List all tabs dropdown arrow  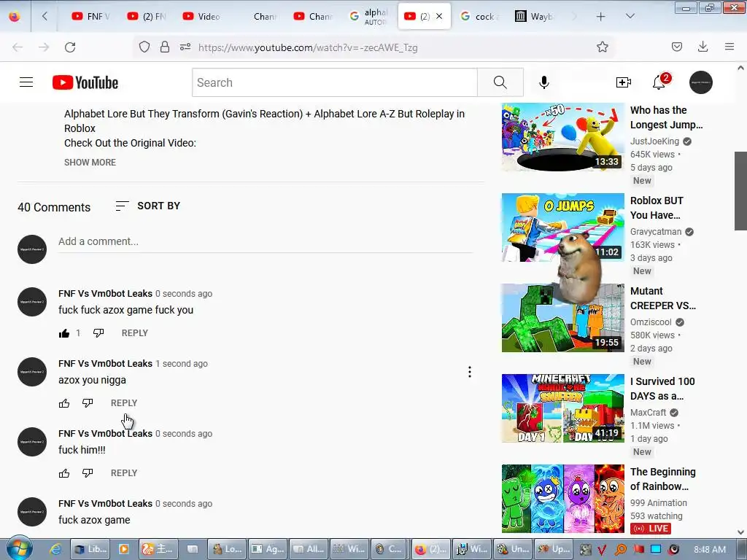tap(630, 16)
